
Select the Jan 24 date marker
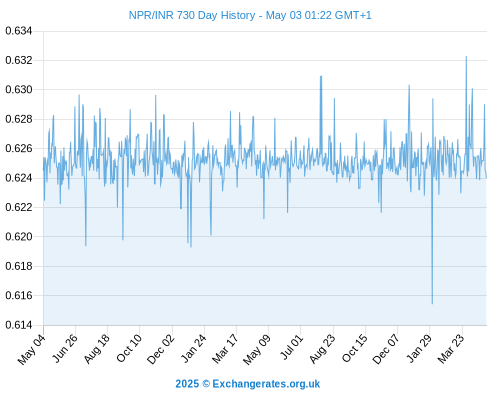click(194, 348)
